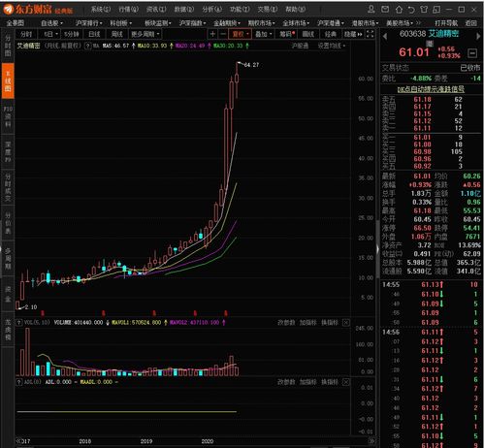Click the DK点自动提示涨跌信号 link
This screenshot has width=484, height=448.
coord(431,89)
